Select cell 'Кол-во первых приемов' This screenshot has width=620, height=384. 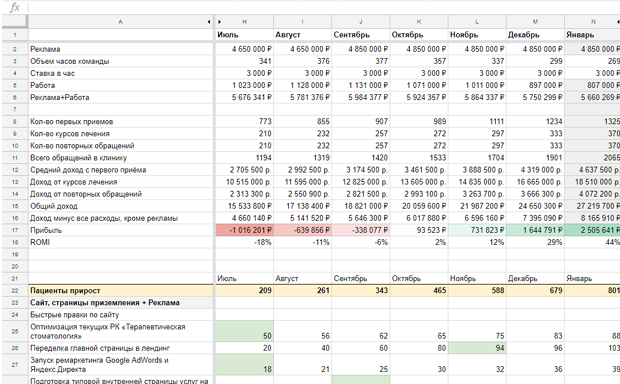pyautogui.click(x=121, y=121)
